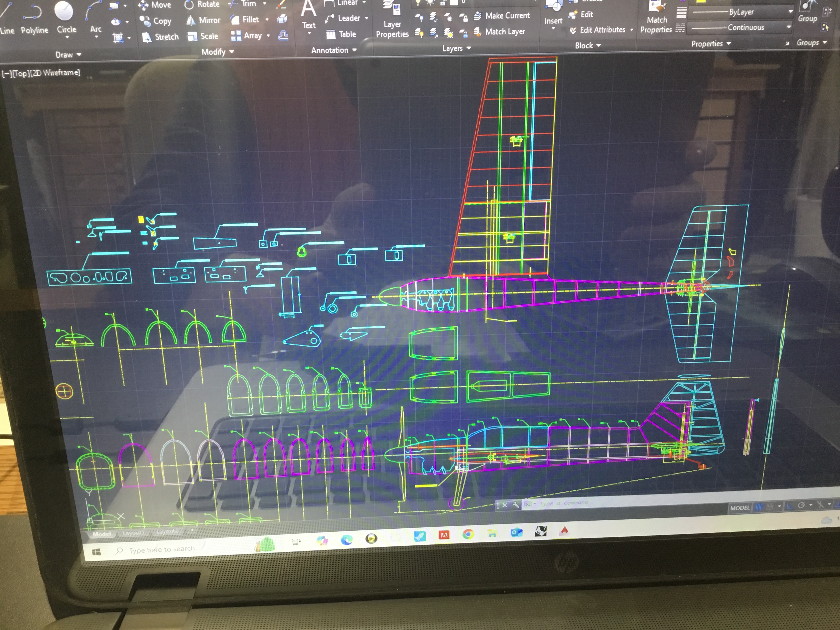Click Match Layer button
The image size is (840, 630).
point(500,32)
